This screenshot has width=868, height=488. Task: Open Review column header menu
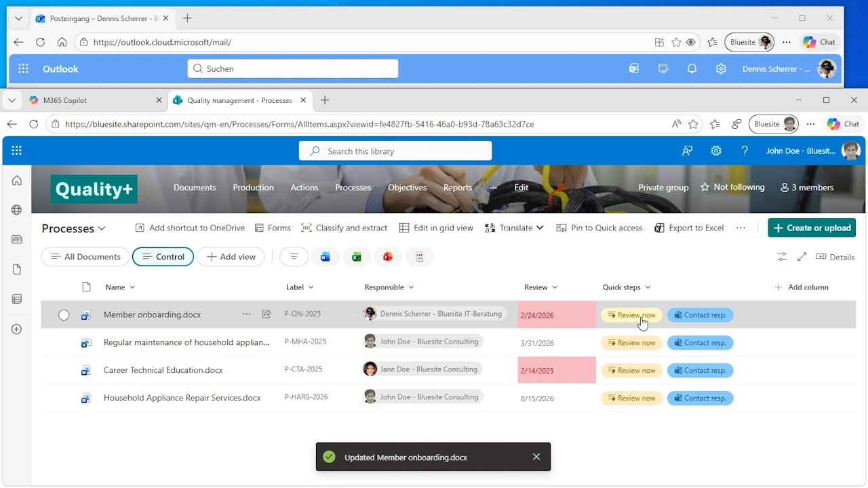(x=540, y=287)
